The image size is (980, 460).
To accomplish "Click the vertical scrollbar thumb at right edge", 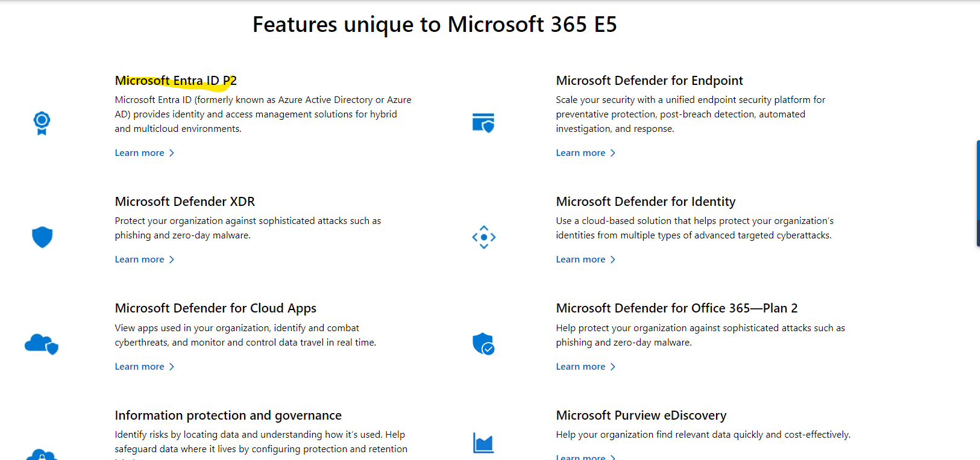I will (x=978, y=193).
